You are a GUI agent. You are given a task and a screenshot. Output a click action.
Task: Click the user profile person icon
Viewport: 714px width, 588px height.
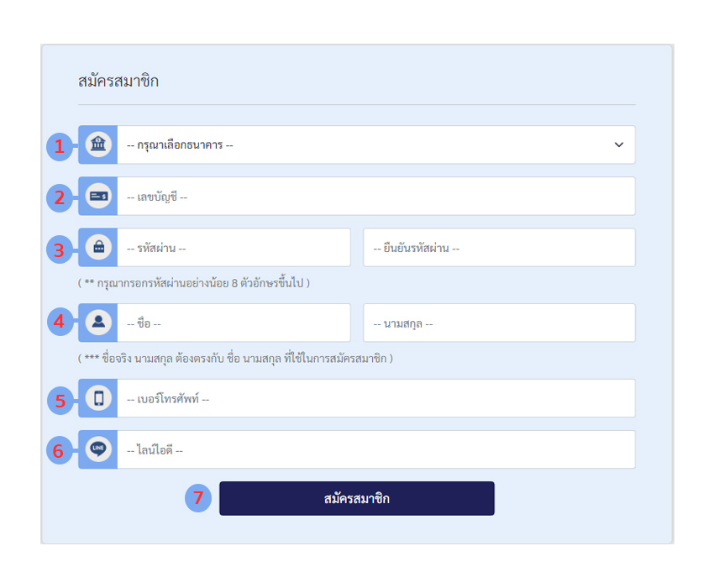pyautogui.click(x=98, y=323)
